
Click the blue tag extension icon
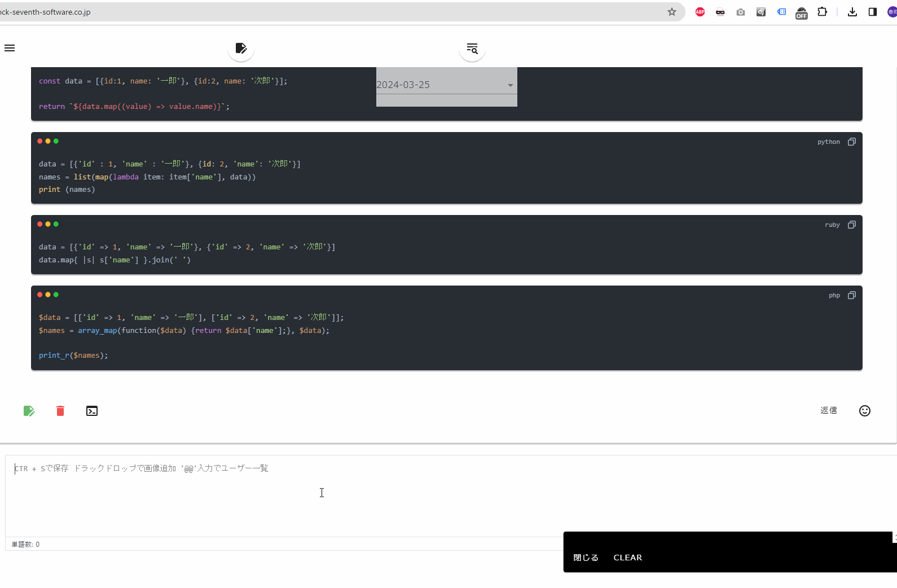coord(781,12)
